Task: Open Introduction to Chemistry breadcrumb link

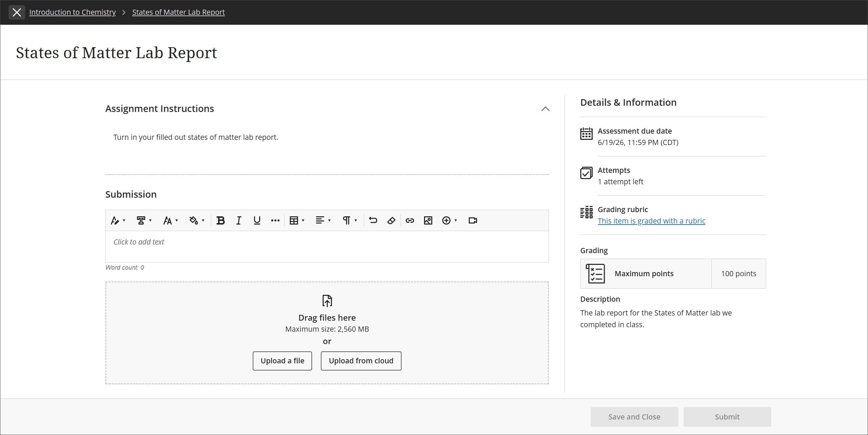Action: (x=72, y=12)
